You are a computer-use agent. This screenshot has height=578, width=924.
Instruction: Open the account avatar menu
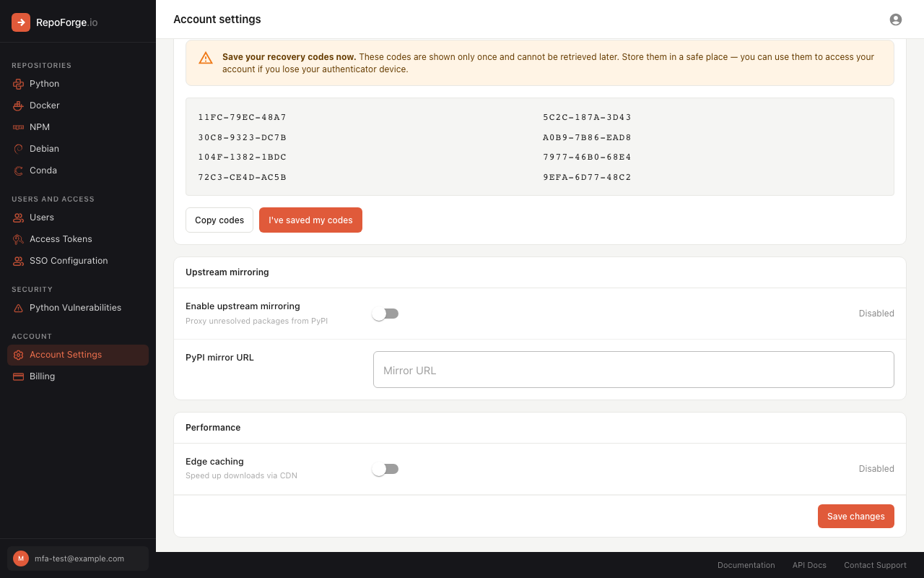895,20
